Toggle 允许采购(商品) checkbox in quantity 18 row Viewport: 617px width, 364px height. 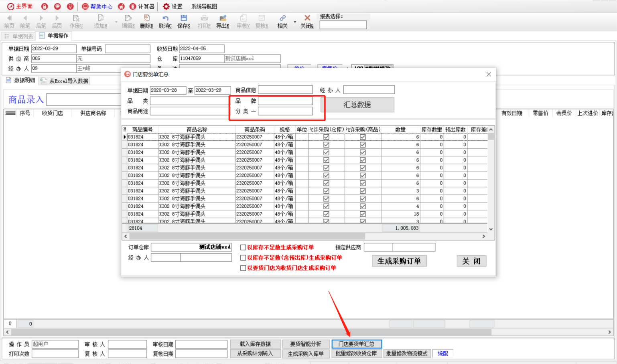(363, 214)
